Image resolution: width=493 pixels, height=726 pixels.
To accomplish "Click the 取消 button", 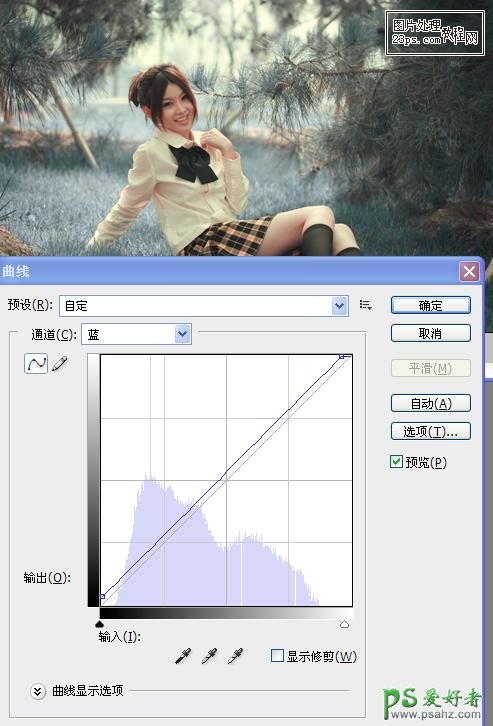I will coord(431,333).
